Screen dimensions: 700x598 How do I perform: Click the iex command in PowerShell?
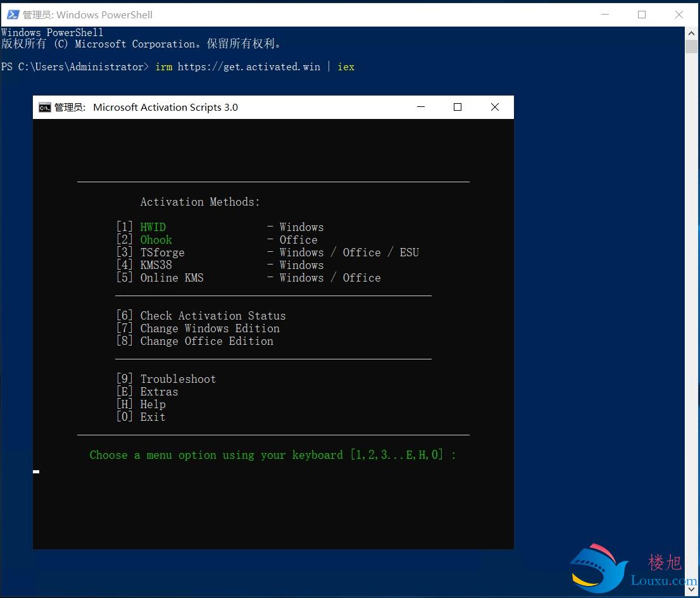346,67
